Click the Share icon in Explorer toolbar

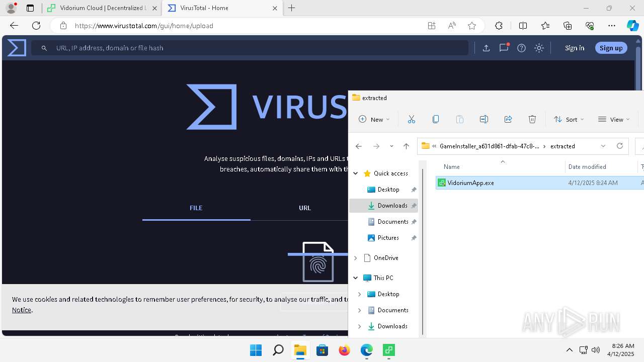pos(508,119)
